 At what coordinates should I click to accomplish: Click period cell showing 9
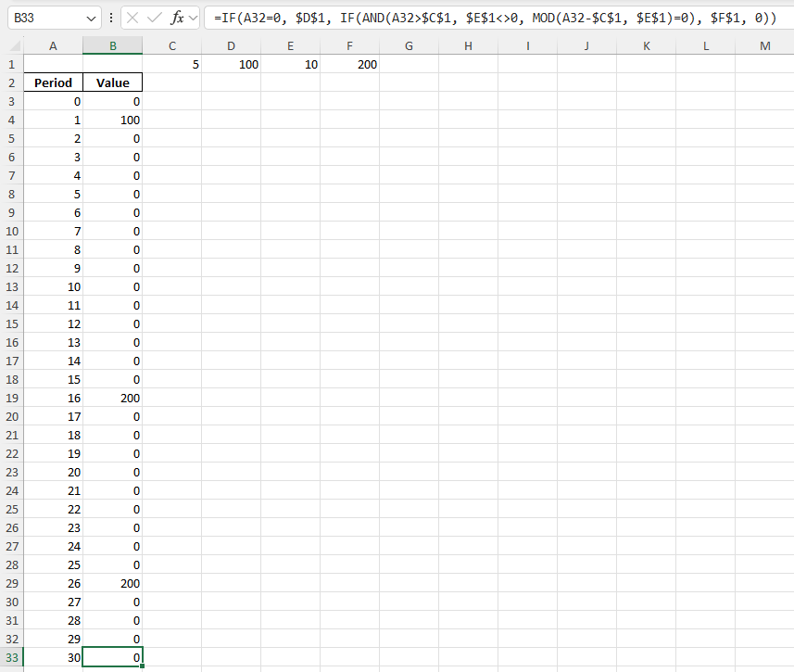(53, 268)
